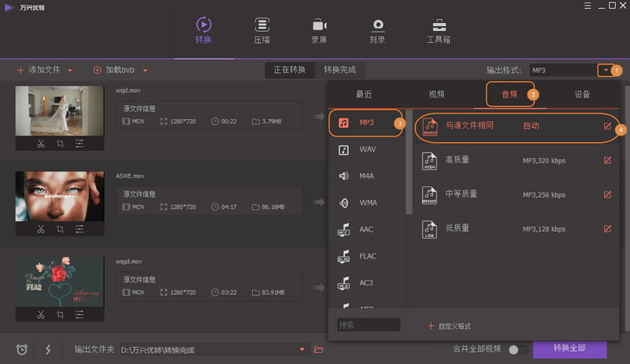Click the crop icon for wsjd.mov

tap(60, 143)
